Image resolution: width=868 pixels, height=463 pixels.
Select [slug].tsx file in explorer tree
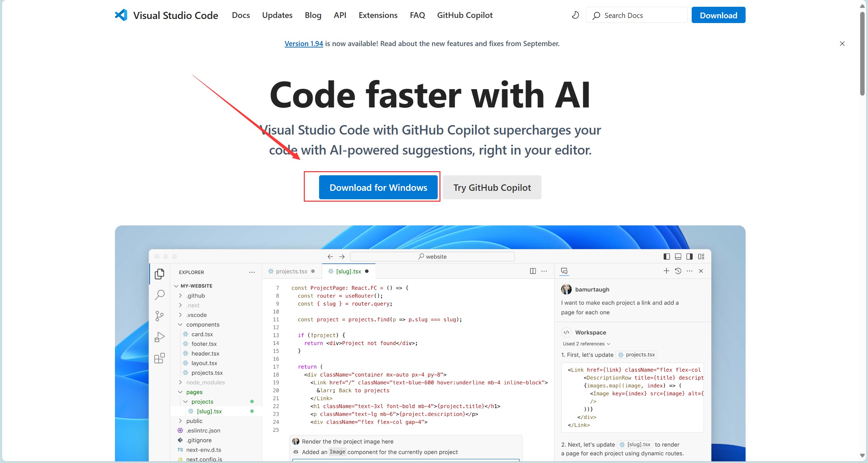(x=209, y=411)
